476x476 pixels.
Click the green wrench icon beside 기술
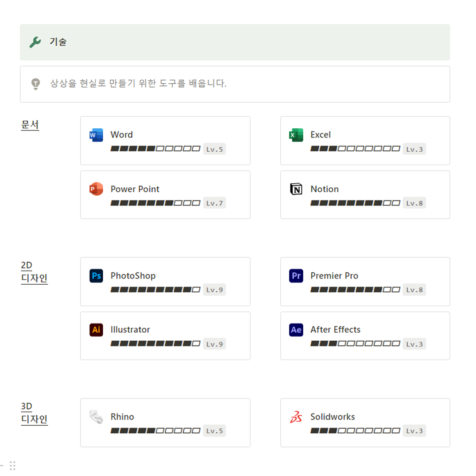coord(35,42)
